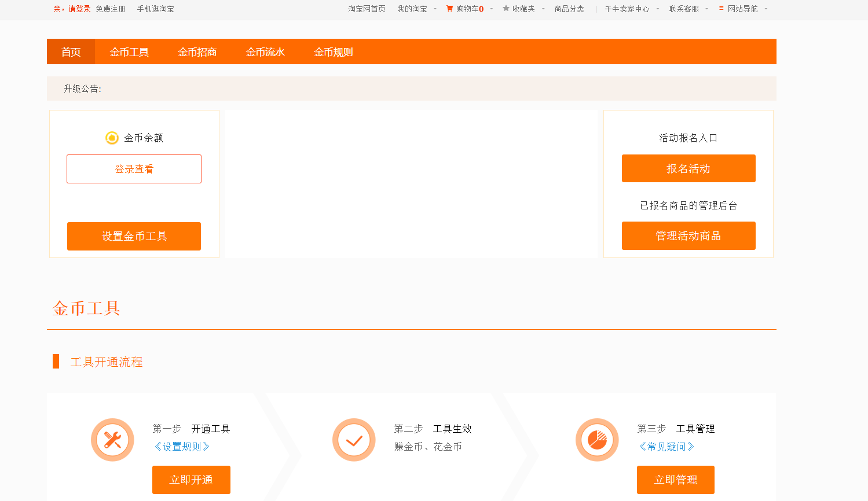
Task: Click the 管理活动商品 button
Action: pos(688,235)
